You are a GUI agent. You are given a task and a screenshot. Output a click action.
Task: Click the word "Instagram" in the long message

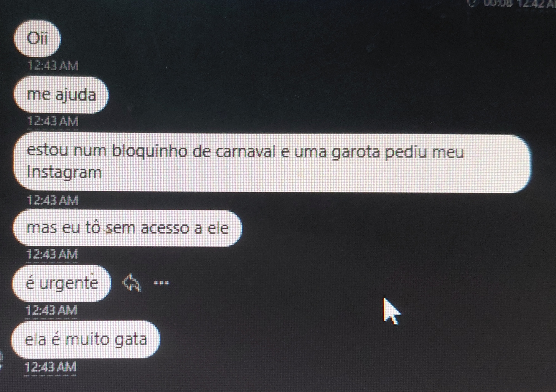point(64,173)
